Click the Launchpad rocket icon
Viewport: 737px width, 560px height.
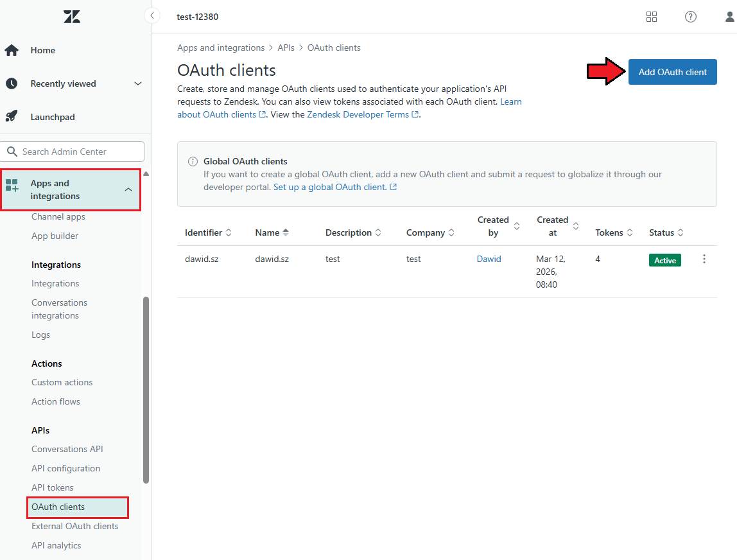coord(12,117)
